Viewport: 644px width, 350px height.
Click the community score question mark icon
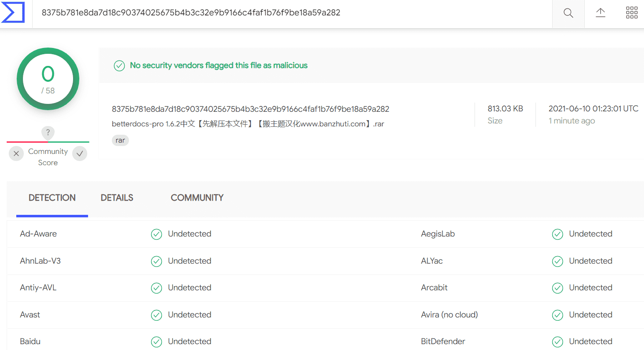48,133
